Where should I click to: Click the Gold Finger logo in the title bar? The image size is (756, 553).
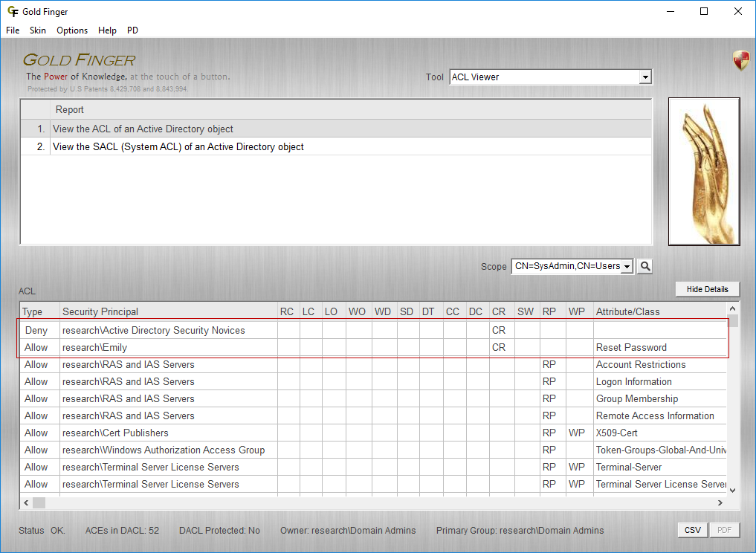pos(13,11)
